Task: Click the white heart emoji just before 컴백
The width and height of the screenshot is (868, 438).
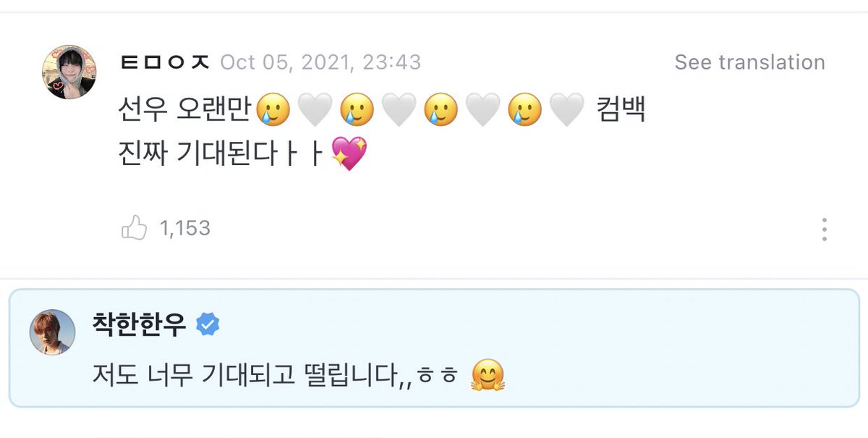Action: tap(568, 111)
